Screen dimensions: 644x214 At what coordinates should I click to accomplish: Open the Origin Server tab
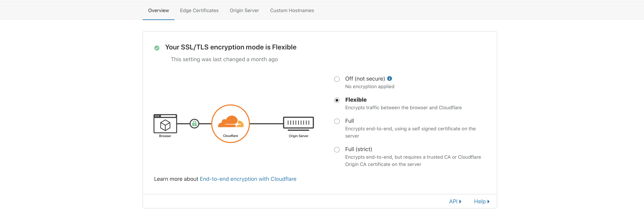(244, 11)
